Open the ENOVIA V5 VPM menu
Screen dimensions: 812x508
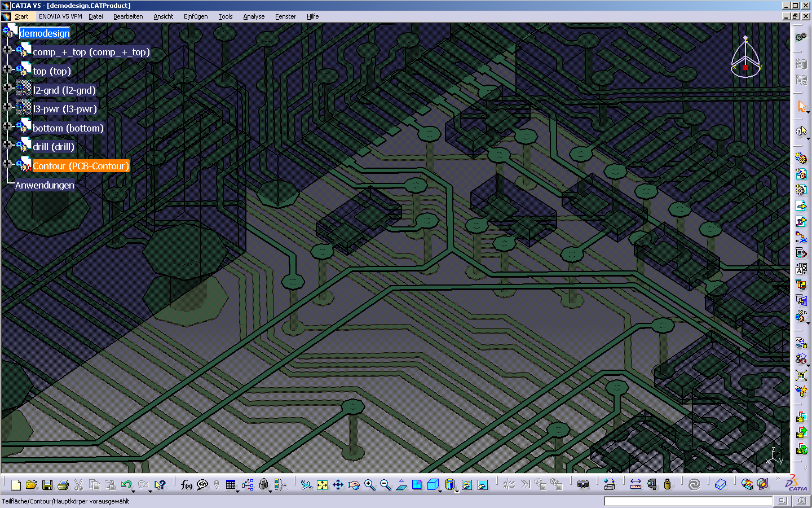(x=60, y=16)
